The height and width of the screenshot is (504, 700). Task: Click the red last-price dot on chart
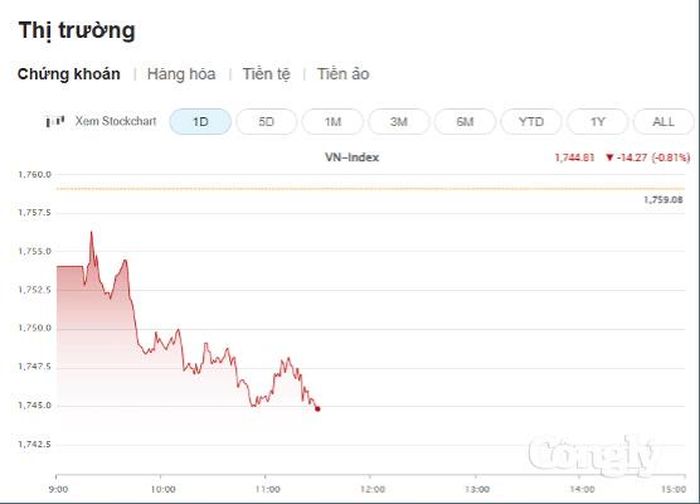tap(317, 408)
